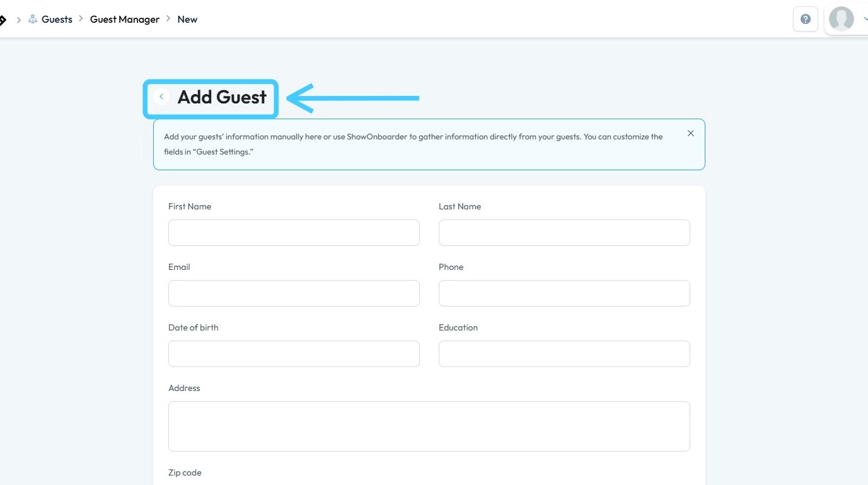The image size is (868, 485).
Task: Open the Guest Manager breadcrumb link
Action: click(x=125, y=20)
